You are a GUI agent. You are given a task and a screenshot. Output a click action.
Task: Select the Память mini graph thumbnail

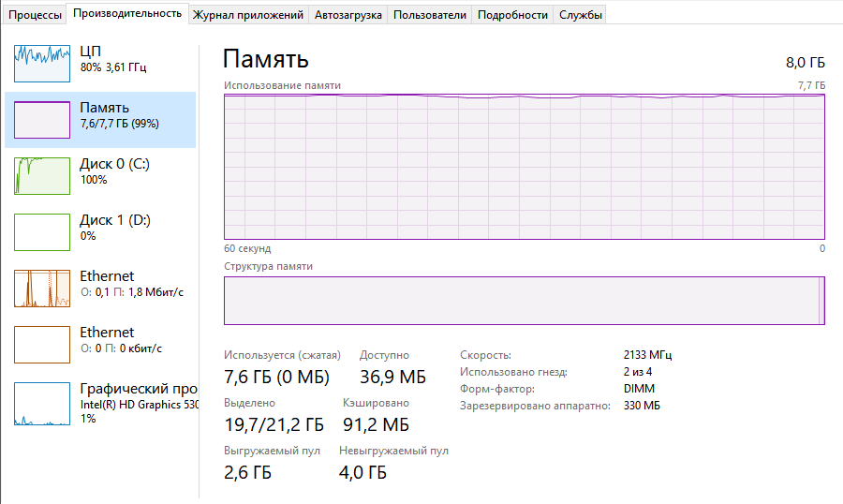[x=42, y=120]
